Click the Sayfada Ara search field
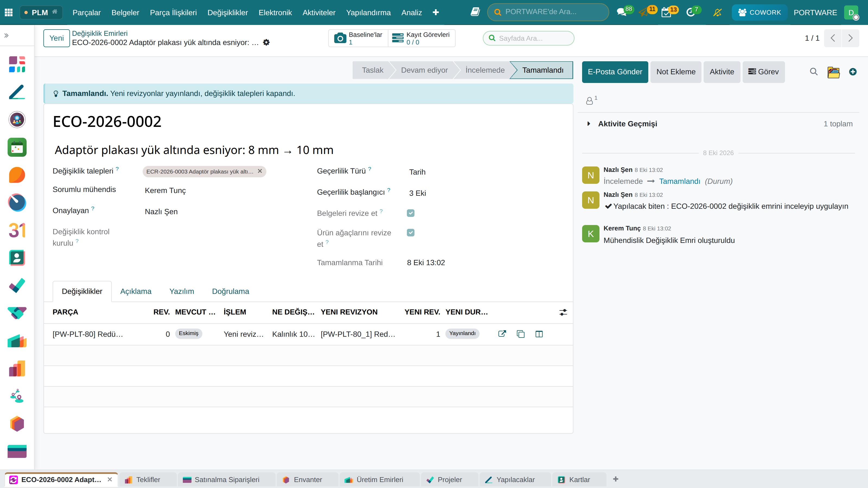The width and height of the screenshot is (868, 488). click(528, 38)
